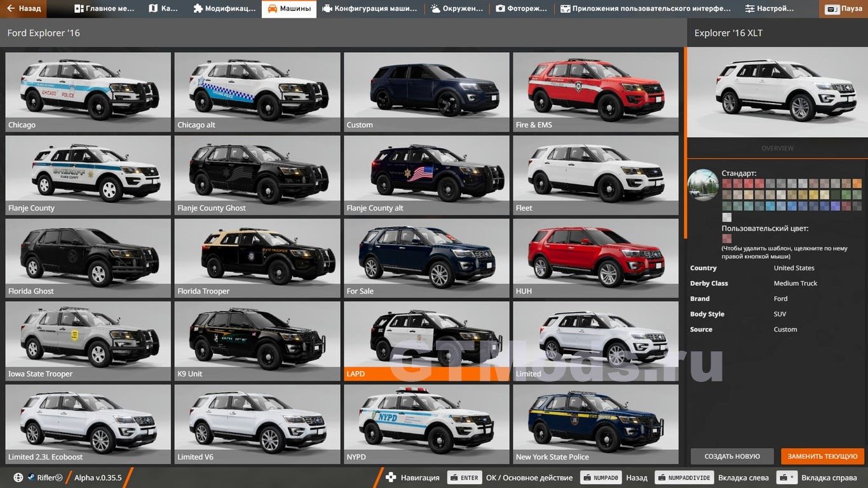Open the Конфигурация машины tab
The height and width of the screenshot is (488, 868).
click(370, 9)
